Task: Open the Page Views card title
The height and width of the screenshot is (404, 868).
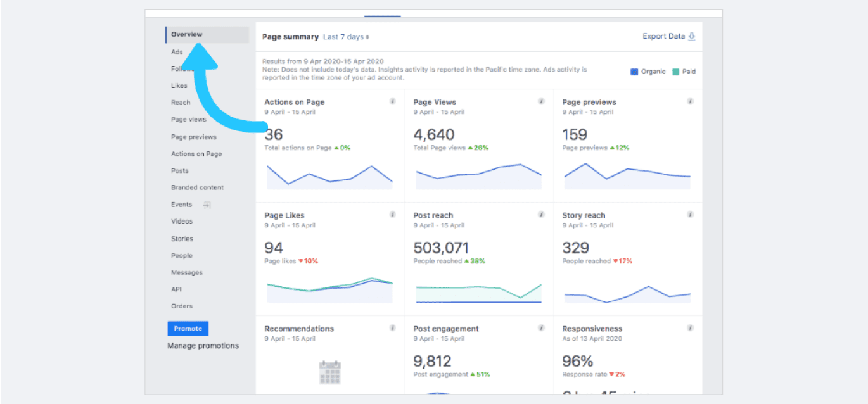Action: click(435, 102)
